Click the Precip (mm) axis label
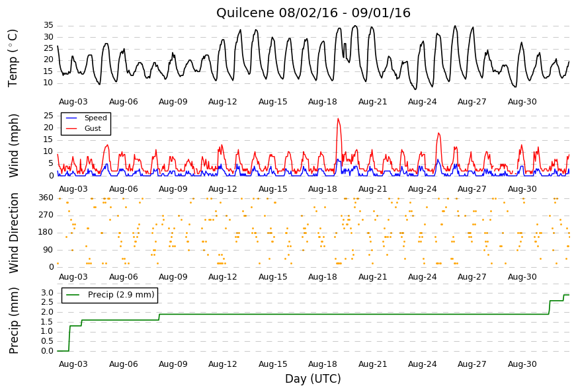 pos(13,321)
